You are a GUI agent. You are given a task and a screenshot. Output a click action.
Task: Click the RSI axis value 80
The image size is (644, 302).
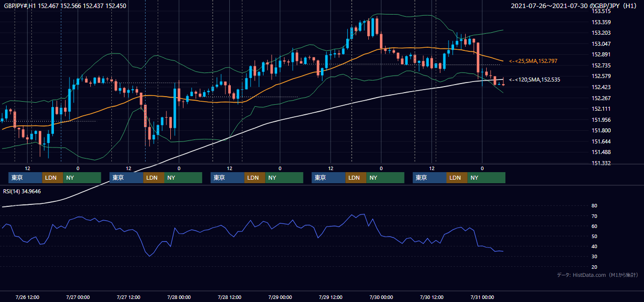tap(595, 206)
